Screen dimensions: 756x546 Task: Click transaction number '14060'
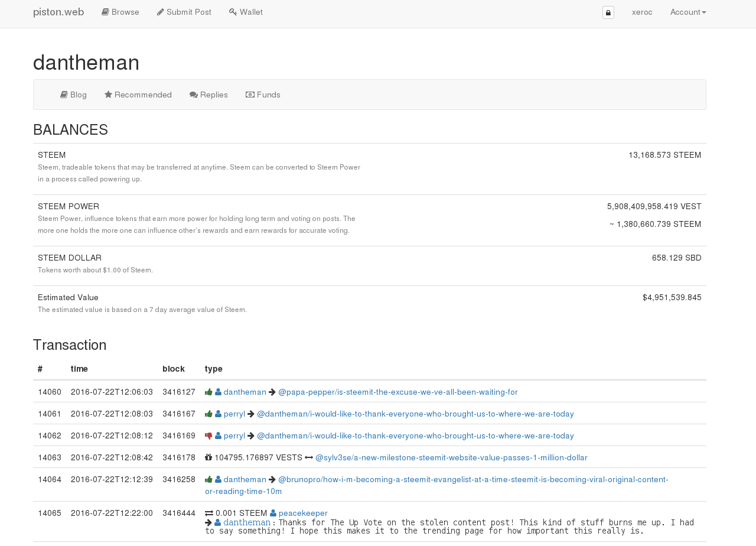50,392
